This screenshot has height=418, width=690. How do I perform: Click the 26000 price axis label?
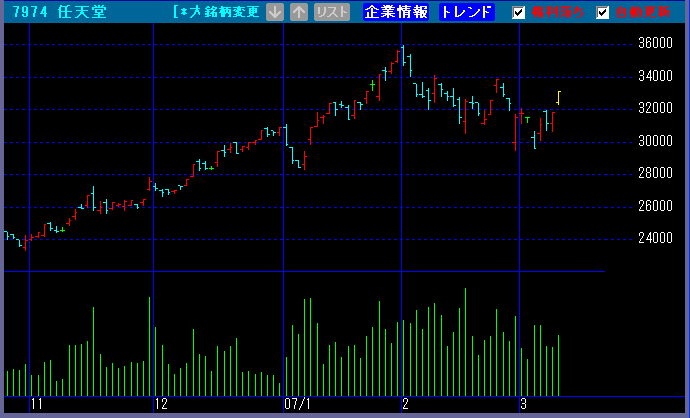[x=655, y=206]
